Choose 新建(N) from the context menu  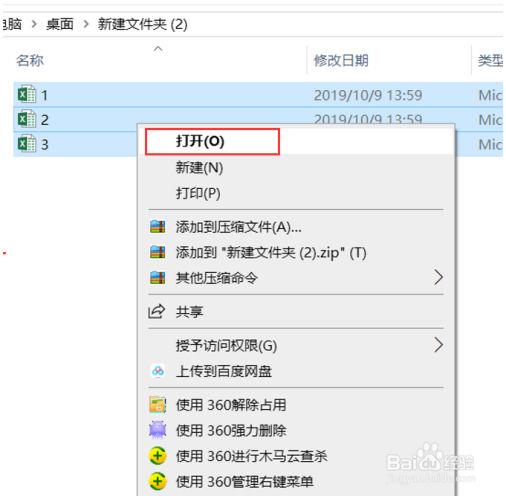[x=199, y=167]
